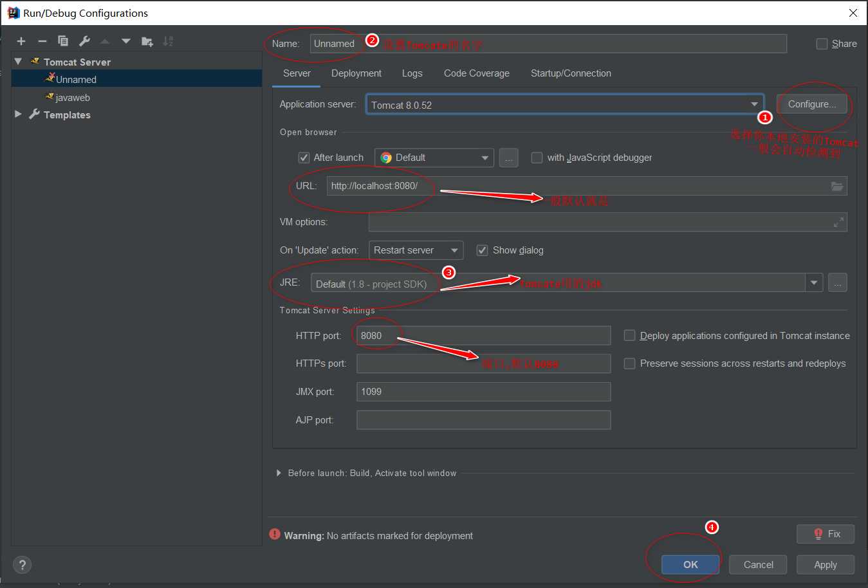Image resolution: width=868 pixels, height=588 pixels.
Task: Switch to the Startup/Connection tab
Action: (571, 73)
